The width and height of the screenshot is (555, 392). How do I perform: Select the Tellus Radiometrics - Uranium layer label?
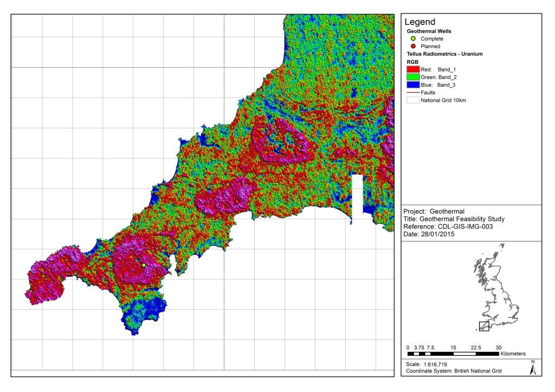tap(444, 54)
